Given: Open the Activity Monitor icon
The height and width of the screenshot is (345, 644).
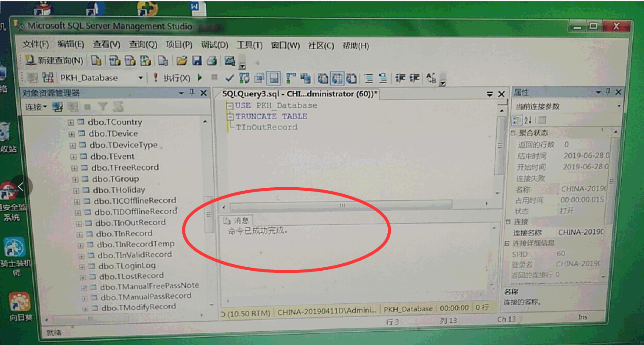Looking at the screenshot, I should pyautogui.click(x=230, y=61).
